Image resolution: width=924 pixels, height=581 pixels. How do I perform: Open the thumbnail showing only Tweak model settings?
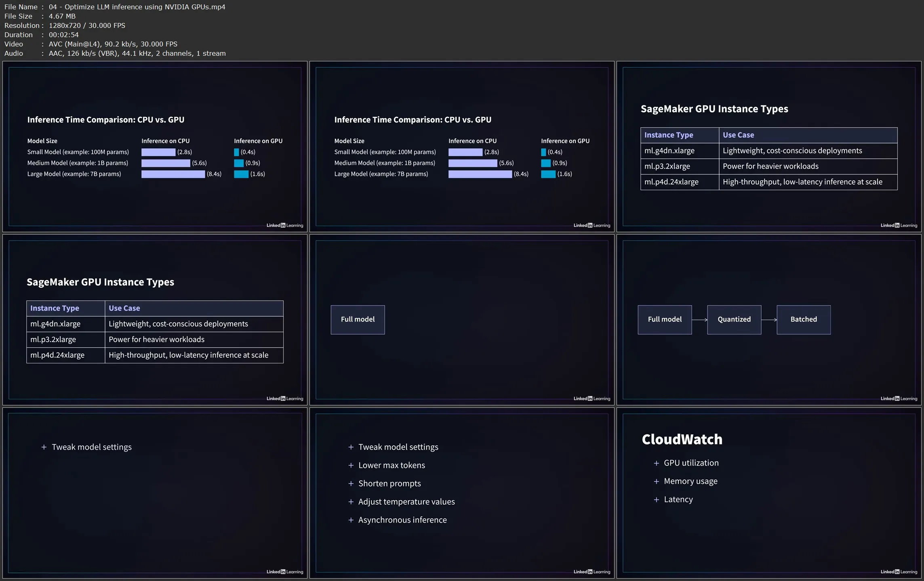pos(155,493)
